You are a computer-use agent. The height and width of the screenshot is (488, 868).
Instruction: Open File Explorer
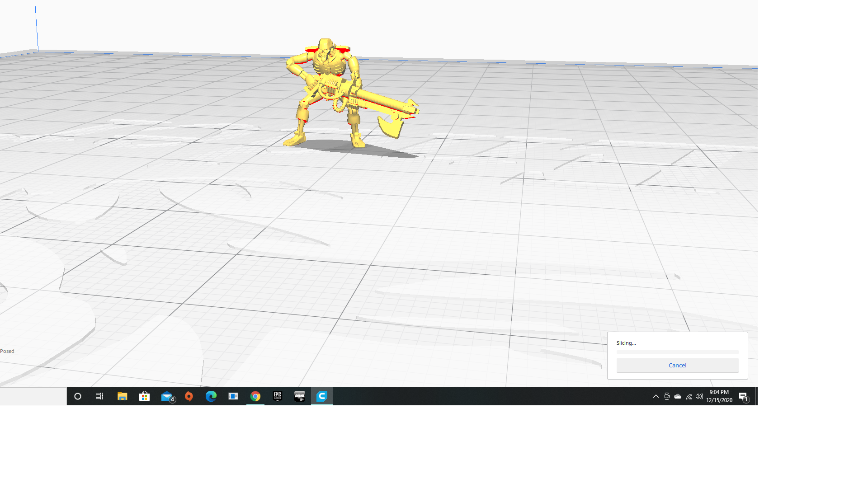coord(122,396)
